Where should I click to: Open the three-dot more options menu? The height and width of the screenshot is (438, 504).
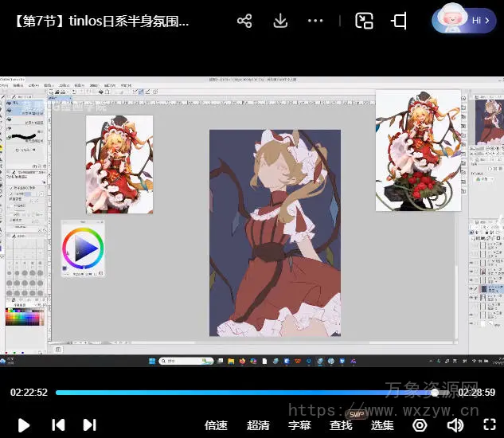click(x=315, y=21)
